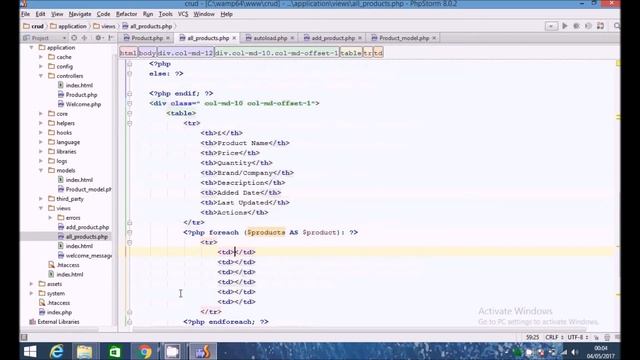Collapse the application folder in tree
Screen dimensions: 640x360
click(x=31, y=47)
